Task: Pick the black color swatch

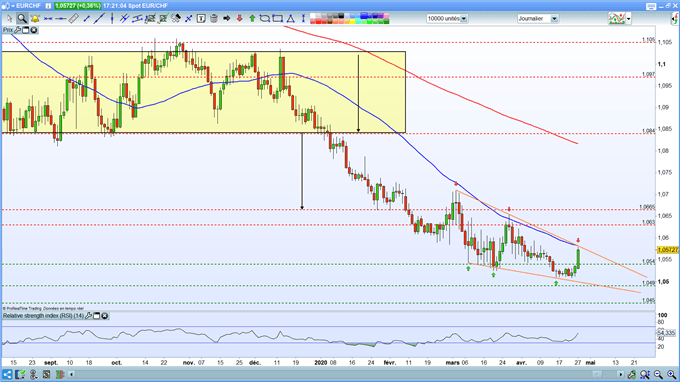Action: 341,16
